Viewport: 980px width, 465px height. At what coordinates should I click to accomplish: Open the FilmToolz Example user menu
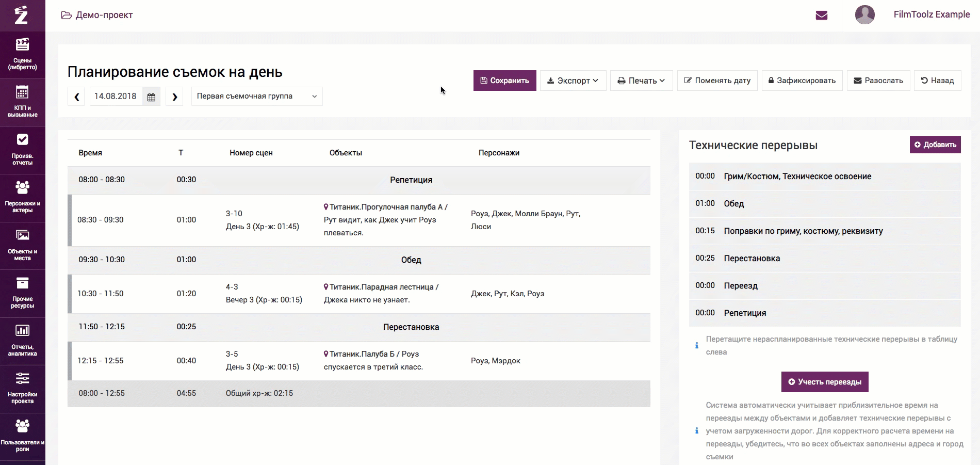[x=932, y=14]
